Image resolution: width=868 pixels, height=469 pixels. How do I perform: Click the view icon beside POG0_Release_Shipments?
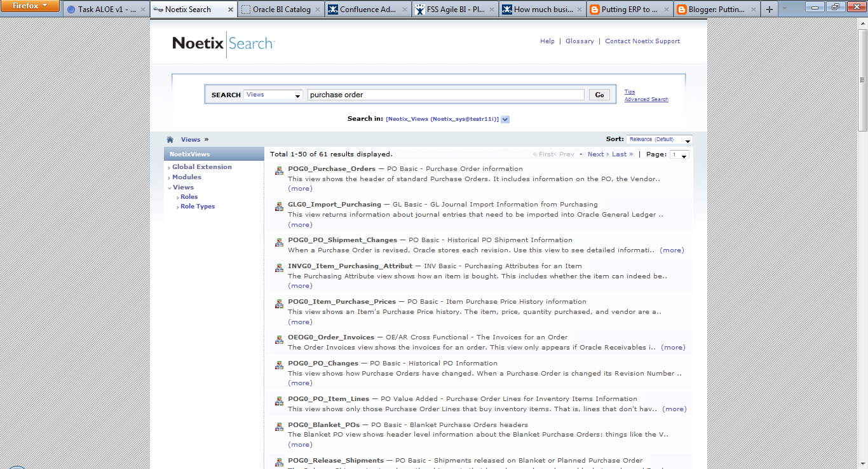click(279, 462)
